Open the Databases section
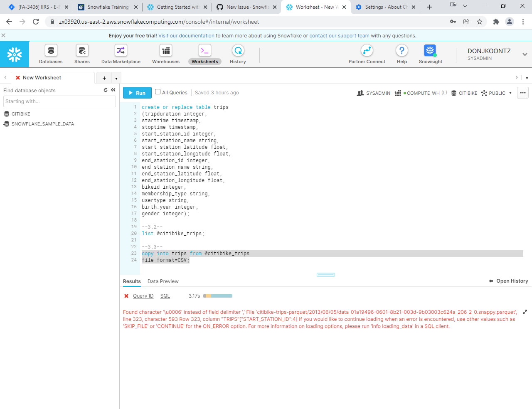 51,54
